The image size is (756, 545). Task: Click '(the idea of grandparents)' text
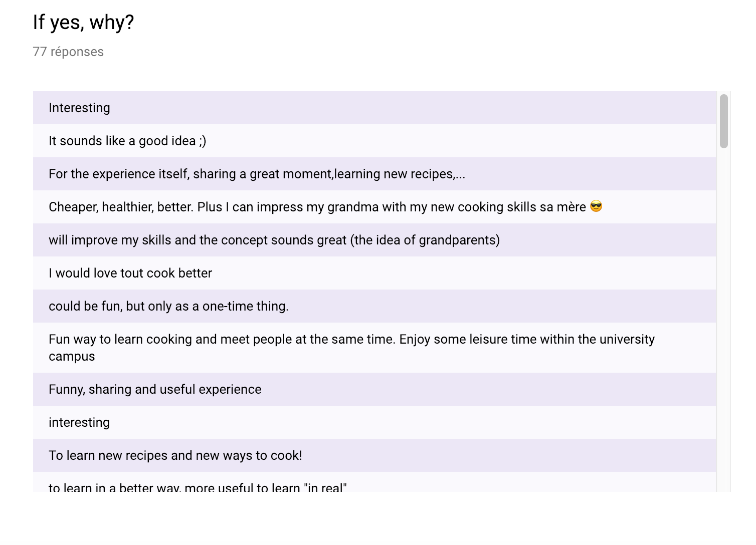(x=425, y=240)
